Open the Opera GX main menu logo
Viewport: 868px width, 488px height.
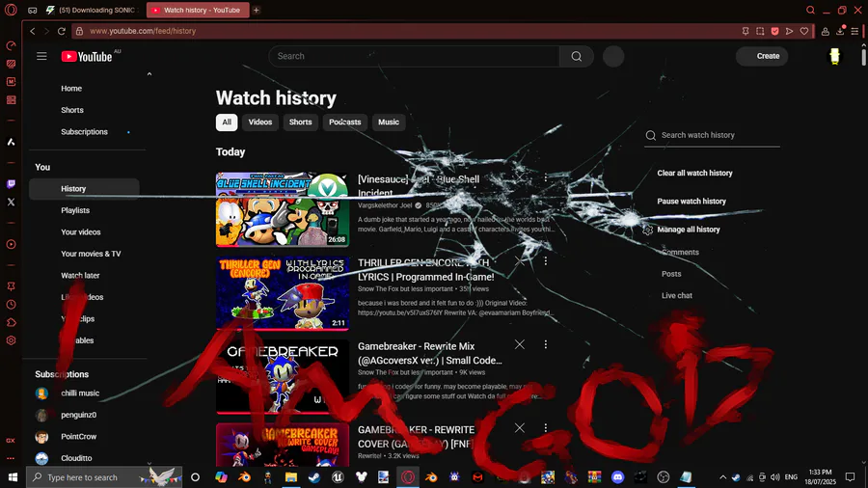[11, 10]
